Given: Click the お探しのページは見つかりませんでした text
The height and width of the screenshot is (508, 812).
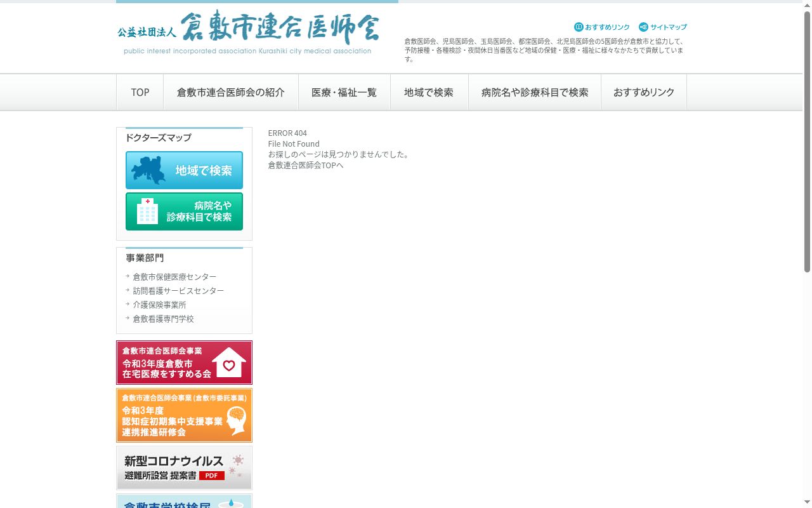Looking at the screenshot, I should click(x=339, y=154).
